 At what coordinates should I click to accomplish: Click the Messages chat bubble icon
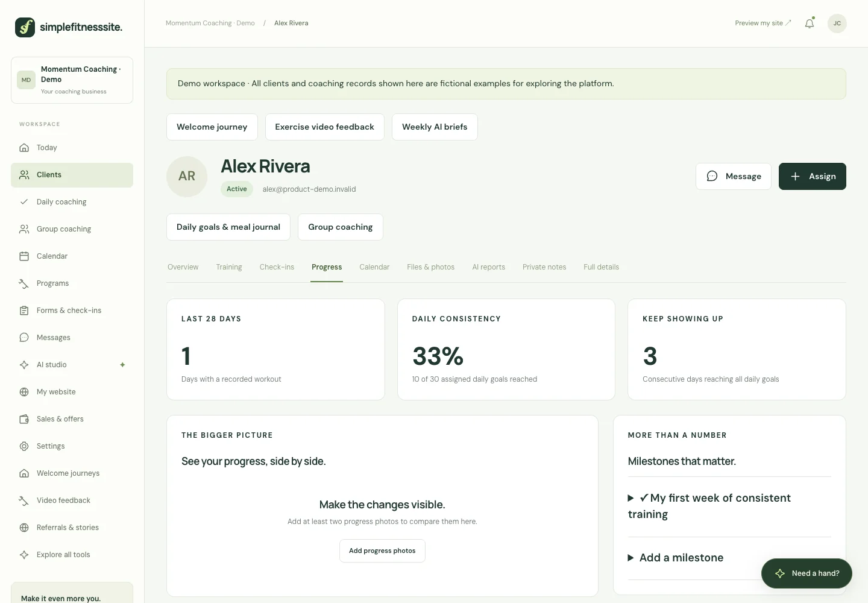click(24, 338)
